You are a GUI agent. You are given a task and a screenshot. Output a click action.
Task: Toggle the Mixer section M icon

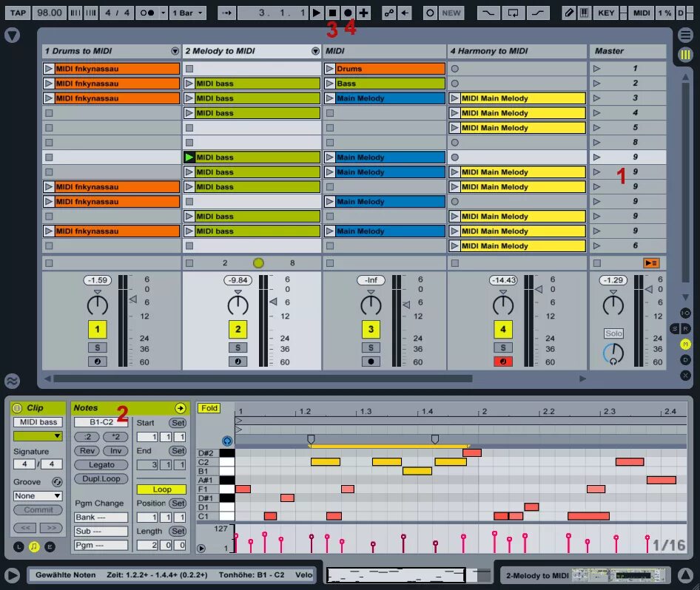tap(685, 345)
